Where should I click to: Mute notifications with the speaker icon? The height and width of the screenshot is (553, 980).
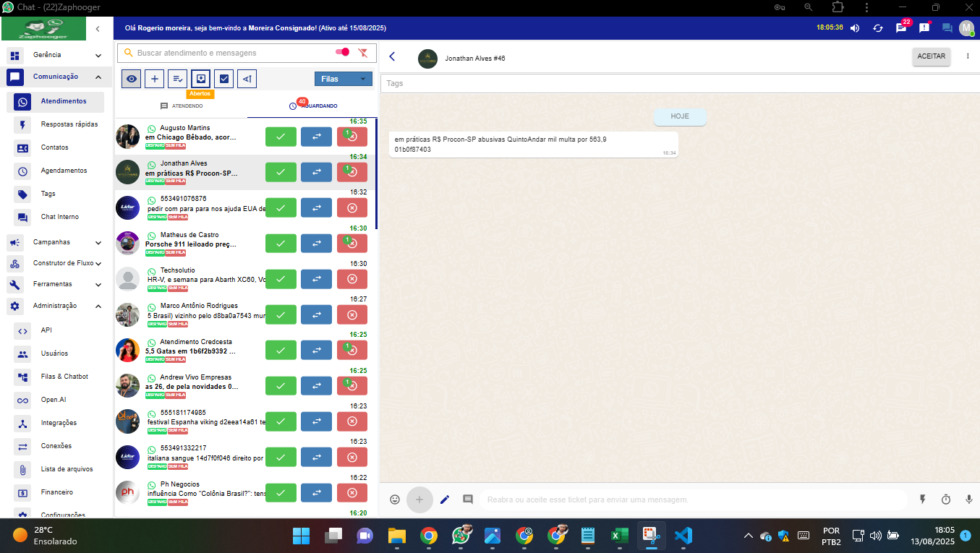click(854, 28)
